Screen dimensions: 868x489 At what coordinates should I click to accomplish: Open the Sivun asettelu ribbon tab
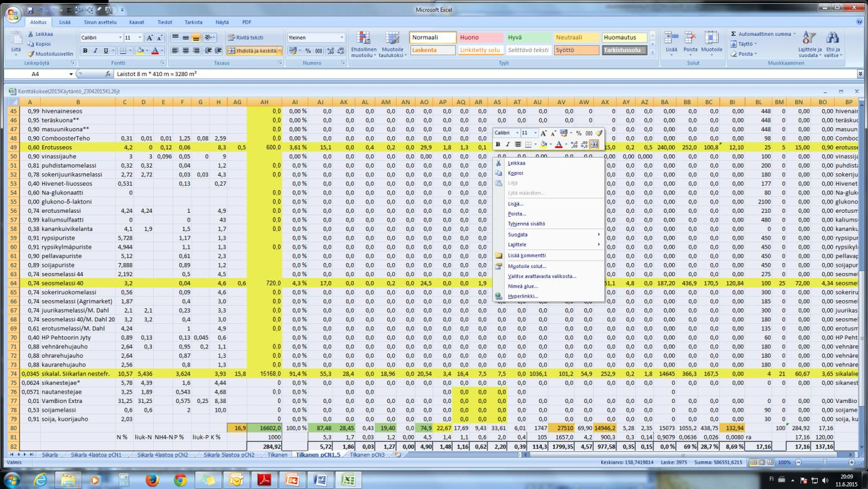(100, 22)
